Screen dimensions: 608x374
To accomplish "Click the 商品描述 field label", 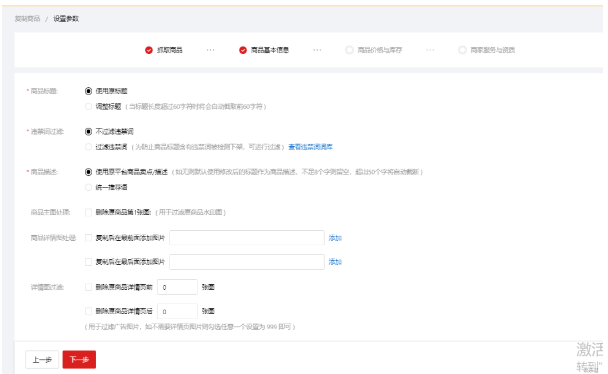I will 44,172.
